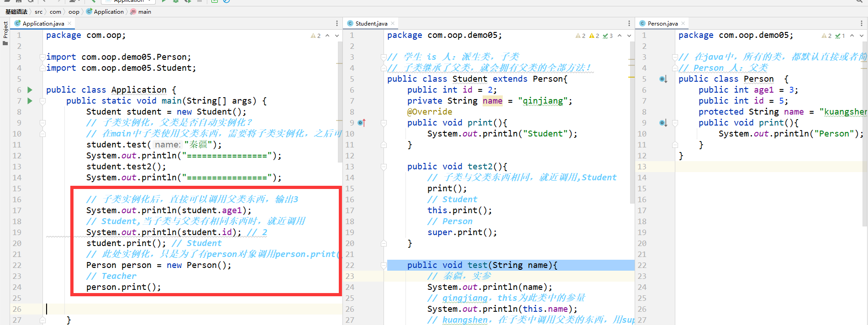Click 'super.print();' in Student.java
The width and height of the screenshot is (868, 325).
[462, 232]
